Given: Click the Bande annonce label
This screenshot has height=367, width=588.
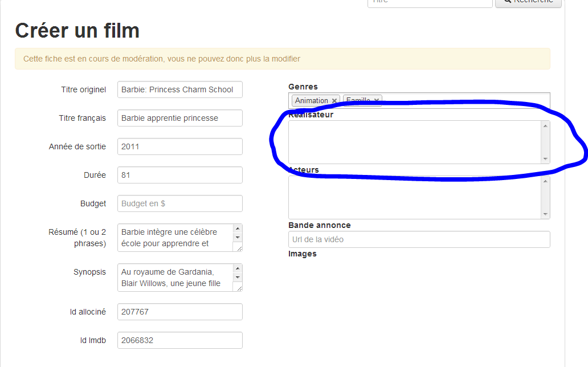Looking at the screenshot, I should [320, 225].
